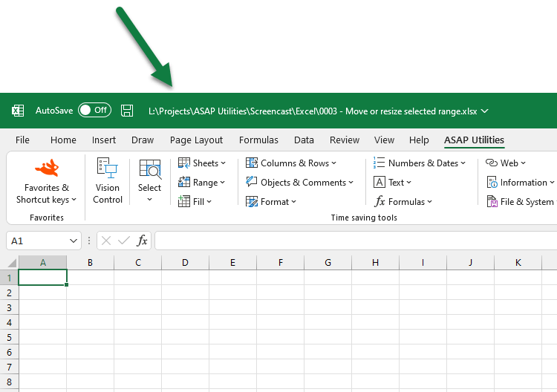Select row 8 header
Screen dimensions: 557x392
[9, 382]
